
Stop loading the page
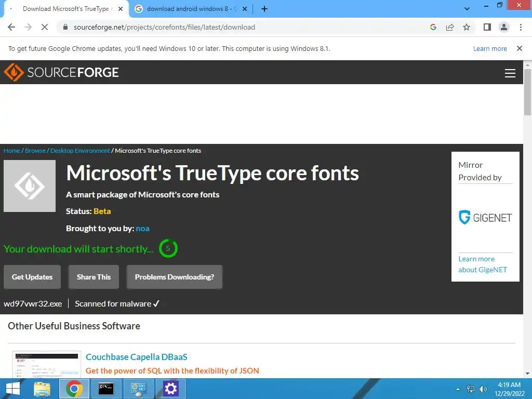point(45,27)
